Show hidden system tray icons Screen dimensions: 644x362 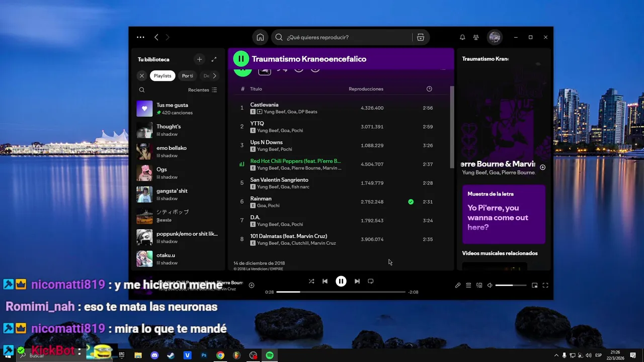point(556,355)
